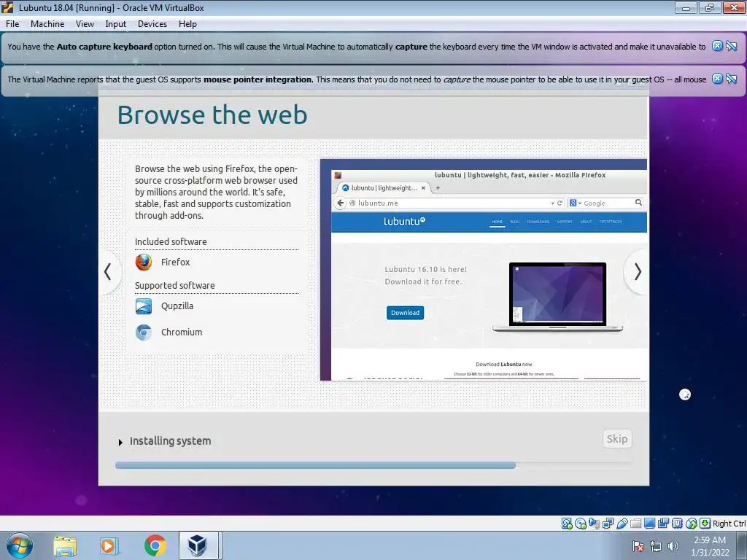
Task: Dismiss the Auto capture keyboard notification
Action: point(718,46)
